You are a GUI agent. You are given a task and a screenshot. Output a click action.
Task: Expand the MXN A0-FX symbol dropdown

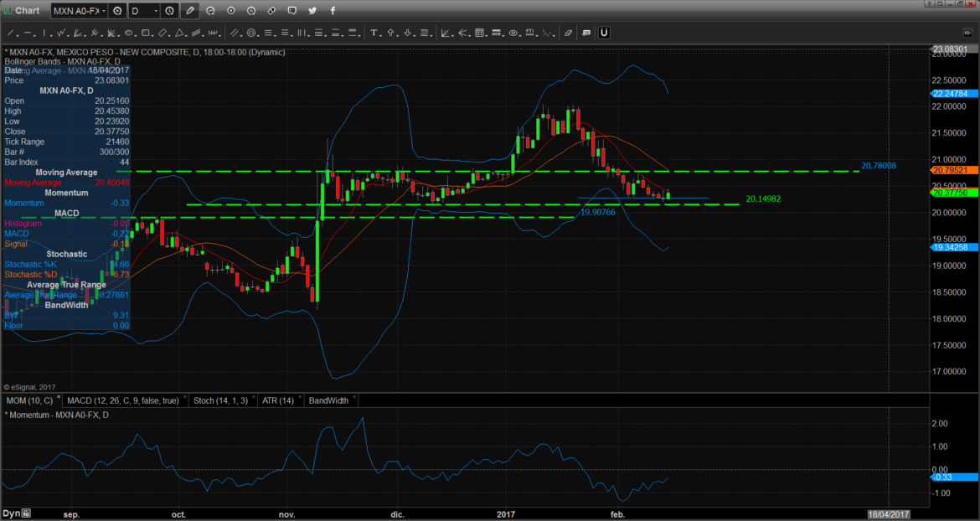[104, 11]
